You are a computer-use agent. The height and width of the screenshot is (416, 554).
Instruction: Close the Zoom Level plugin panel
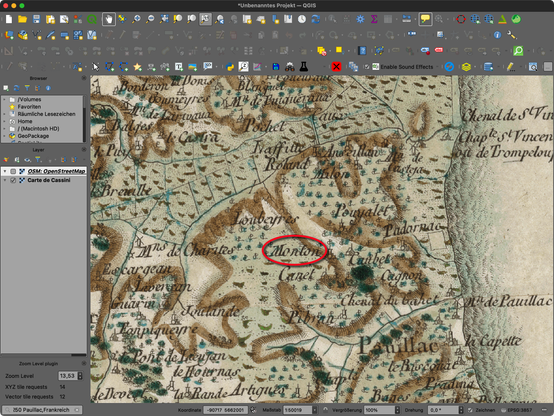point(84,363)
